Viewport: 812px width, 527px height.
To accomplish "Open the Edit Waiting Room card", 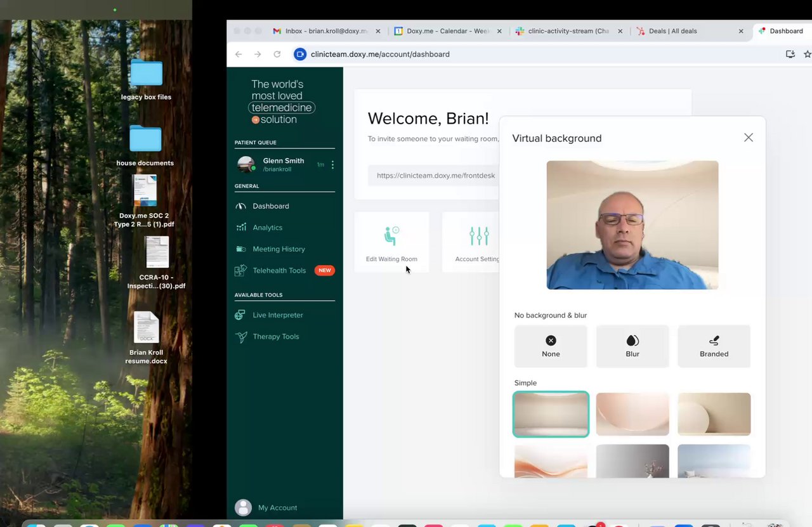I will coord(391,242).
